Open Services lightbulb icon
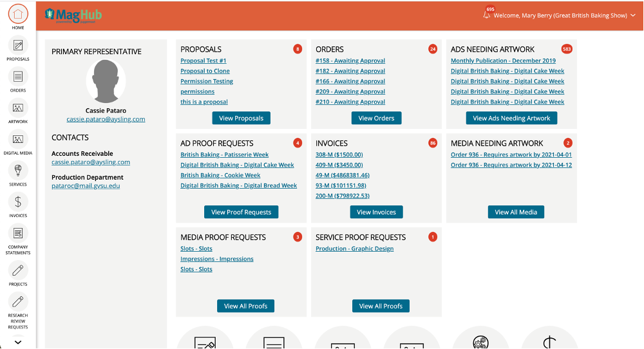The height and width of the screenshot is (349, 644). click(18, 171)
